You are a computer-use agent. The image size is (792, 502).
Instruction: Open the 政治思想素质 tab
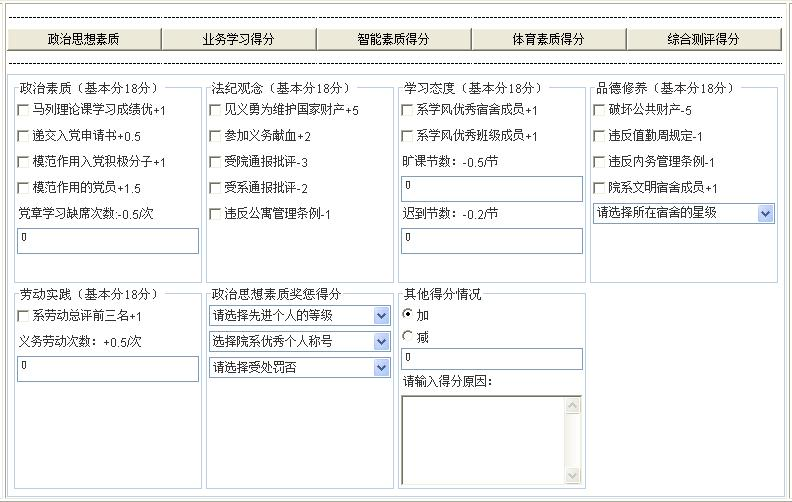(x=84, y=39)
